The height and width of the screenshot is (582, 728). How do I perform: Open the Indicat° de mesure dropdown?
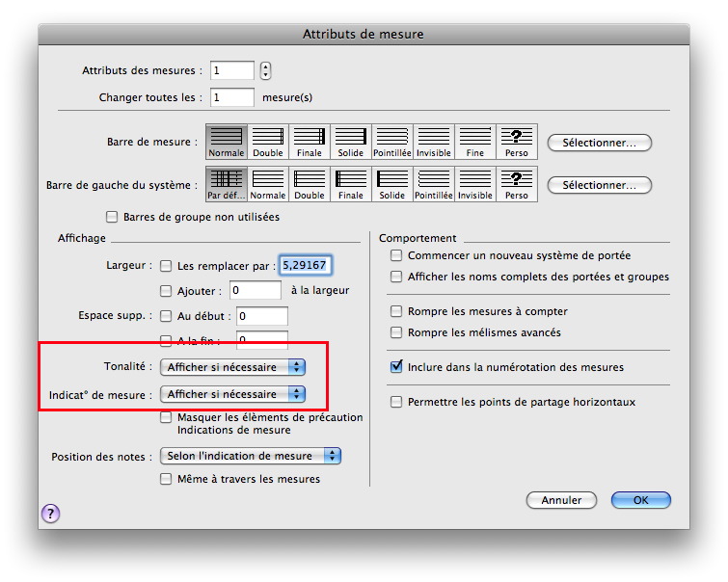click(232, 394)
